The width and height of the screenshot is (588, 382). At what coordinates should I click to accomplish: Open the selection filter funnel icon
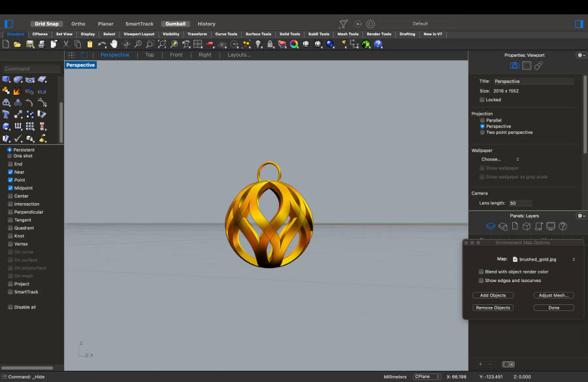point(344,24)
